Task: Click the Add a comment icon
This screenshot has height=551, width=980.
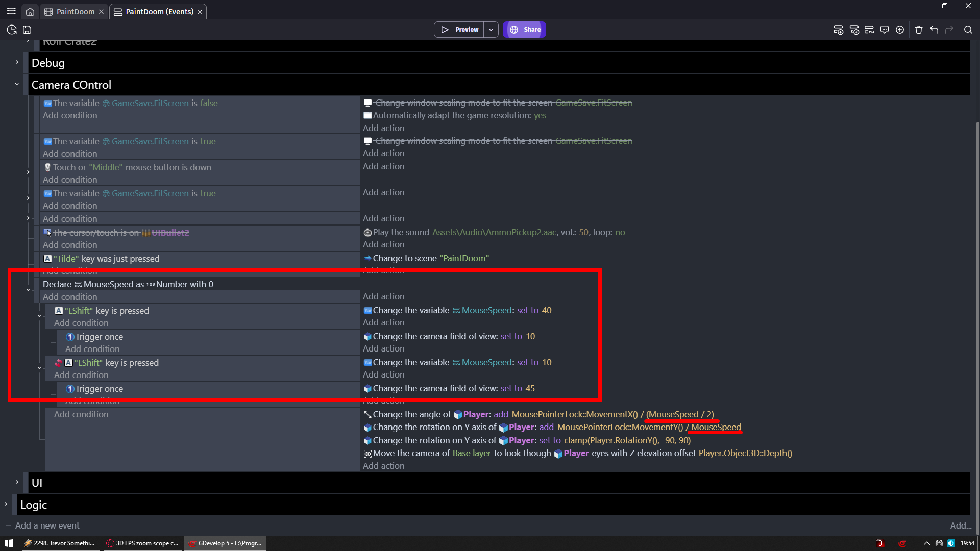Action: pyautogui.click(x=885, y=30)
